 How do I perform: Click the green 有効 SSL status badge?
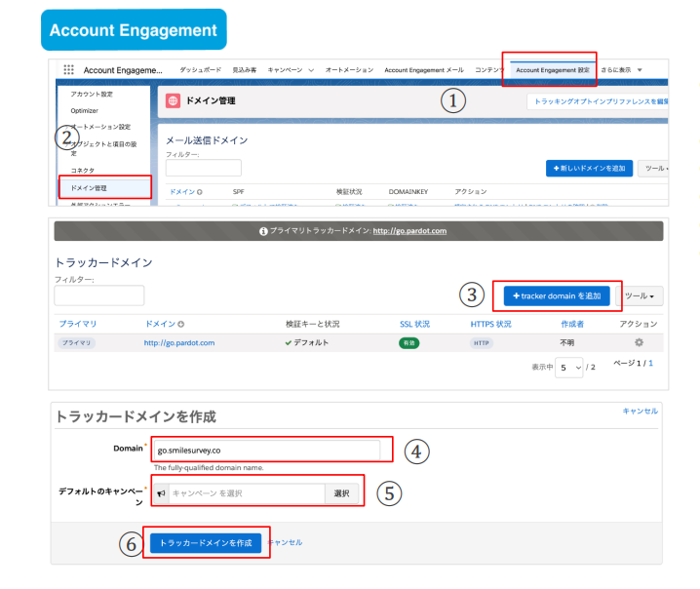[x=408, y=343]
